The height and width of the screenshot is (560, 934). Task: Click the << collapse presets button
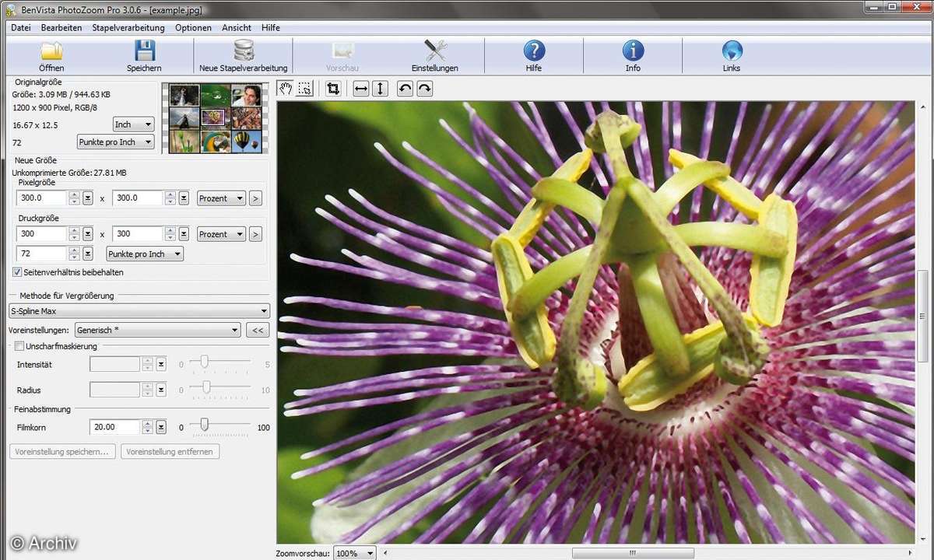(x=258, y=330)
